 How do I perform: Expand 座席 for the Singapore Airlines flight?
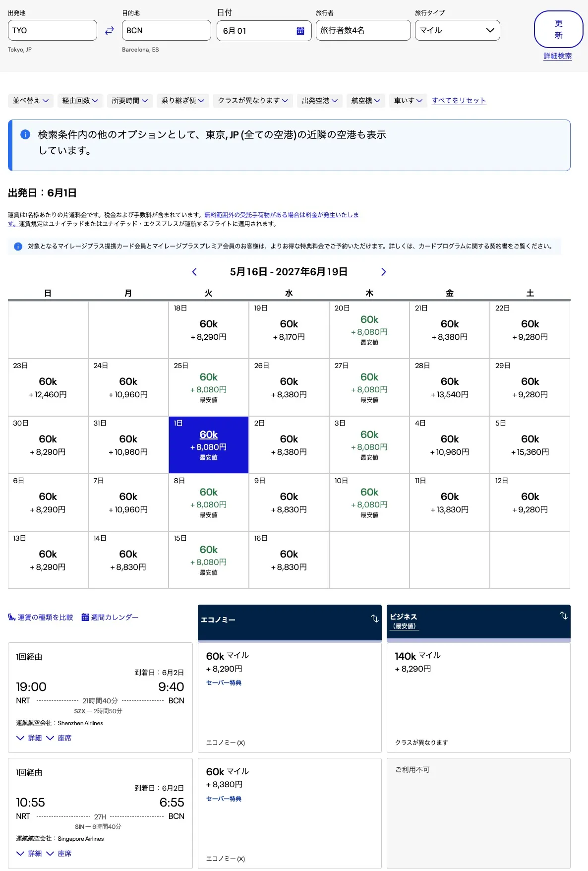click(x=59, y=854)
